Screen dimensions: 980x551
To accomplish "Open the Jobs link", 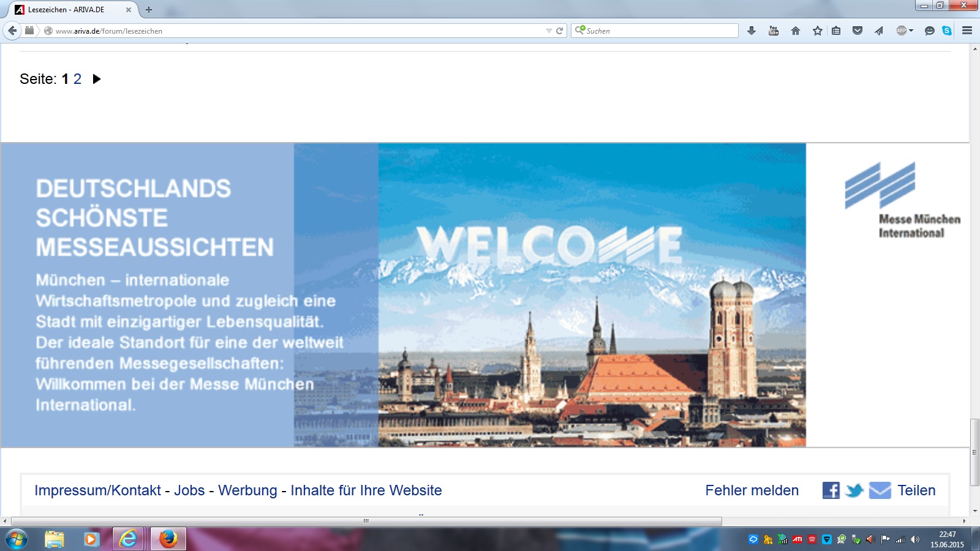I will (189, 490).
